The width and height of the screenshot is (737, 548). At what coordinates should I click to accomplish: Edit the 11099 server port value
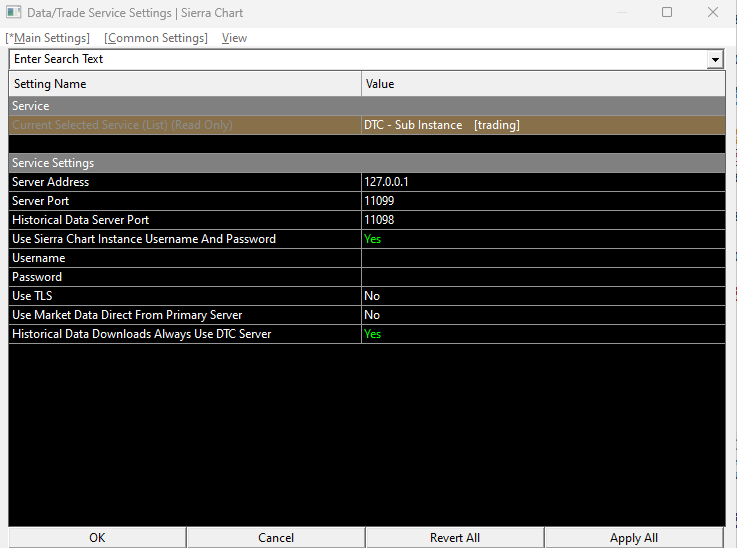(x=543, y=201)
